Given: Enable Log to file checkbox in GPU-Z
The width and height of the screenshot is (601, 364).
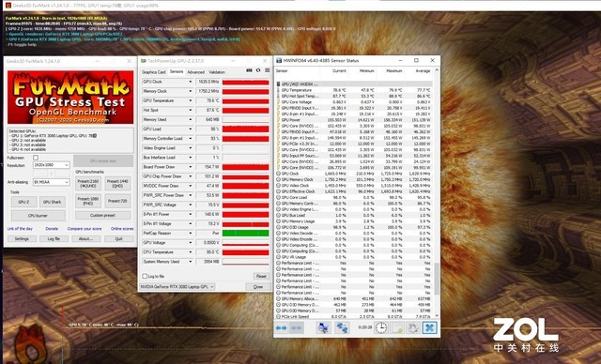Looking at the screenshot, I should tap(145, 276).
